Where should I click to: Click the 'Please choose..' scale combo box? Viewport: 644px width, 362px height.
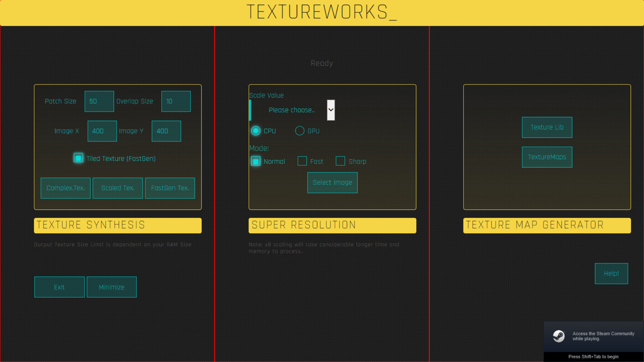click(291, 110)
